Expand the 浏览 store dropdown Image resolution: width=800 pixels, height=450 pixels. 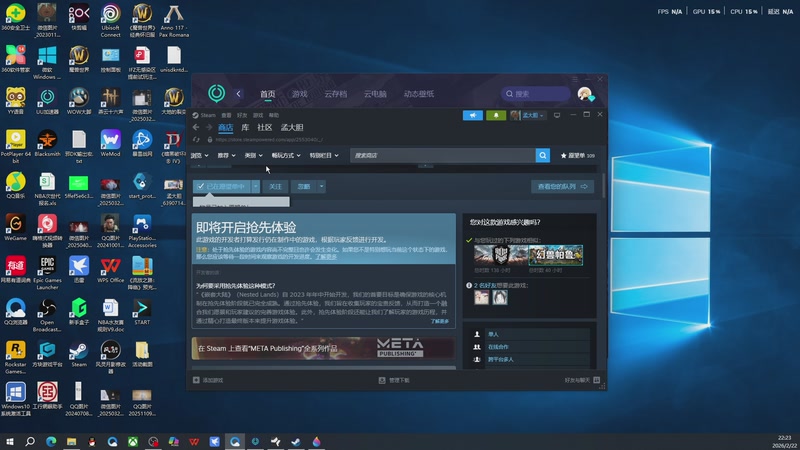199,155
